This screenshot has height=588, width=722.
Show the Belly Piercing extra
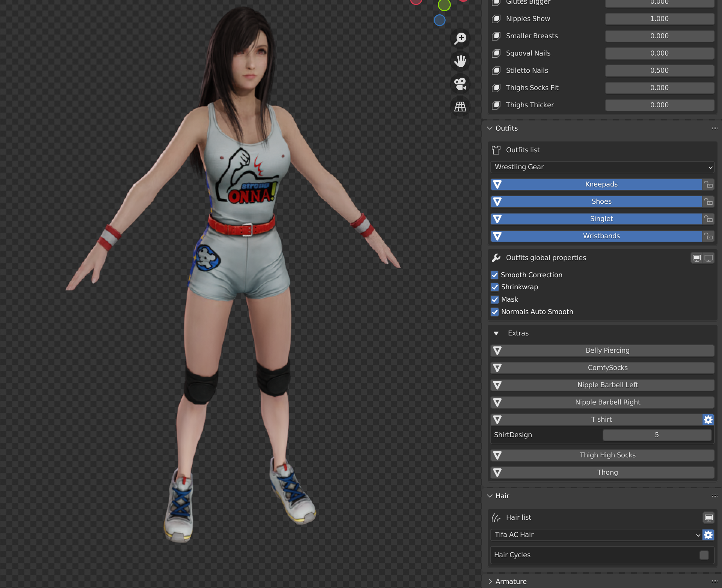[x=602, y=350]
